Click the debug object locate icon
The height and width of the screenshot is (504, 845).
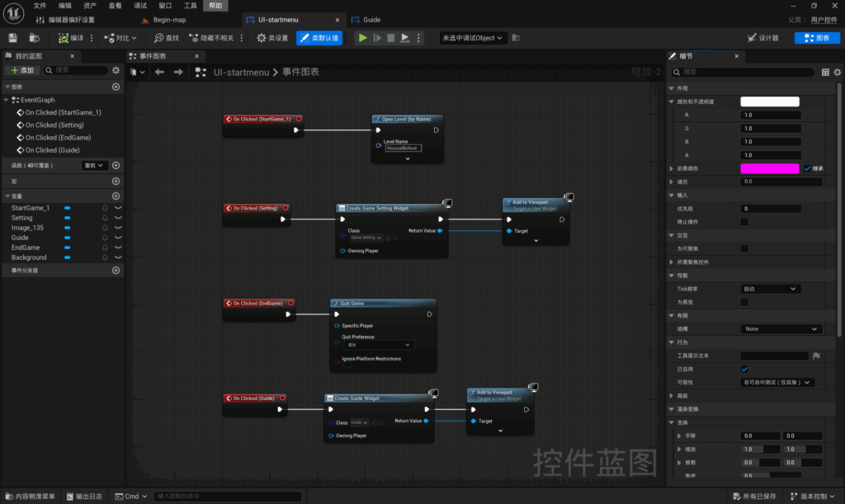point(516,38)
